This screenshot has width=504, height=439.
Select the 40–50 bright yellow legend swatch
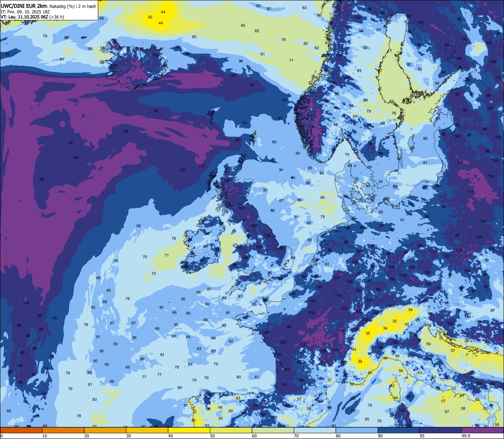tap(189, 430)
